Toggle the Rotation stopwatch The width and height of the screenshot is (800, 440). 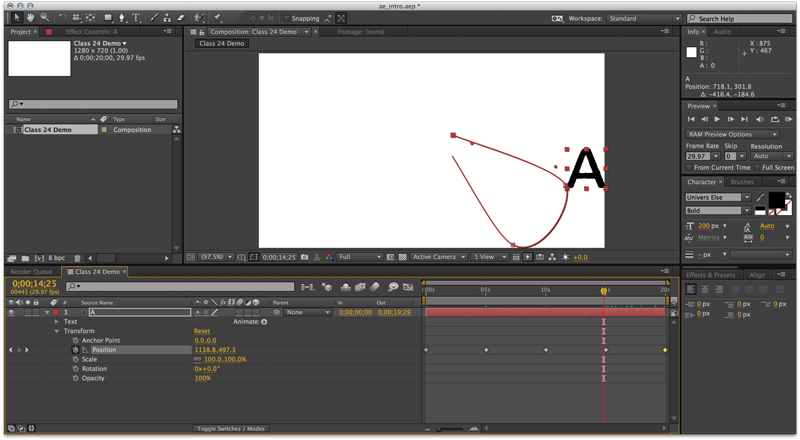coord(75,369)
